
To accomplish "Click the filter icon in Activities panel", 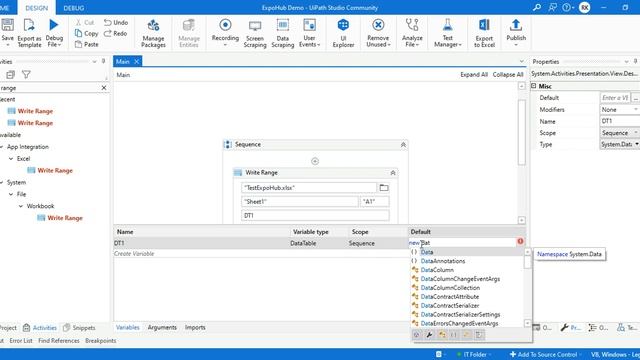I will pos(26,74).
